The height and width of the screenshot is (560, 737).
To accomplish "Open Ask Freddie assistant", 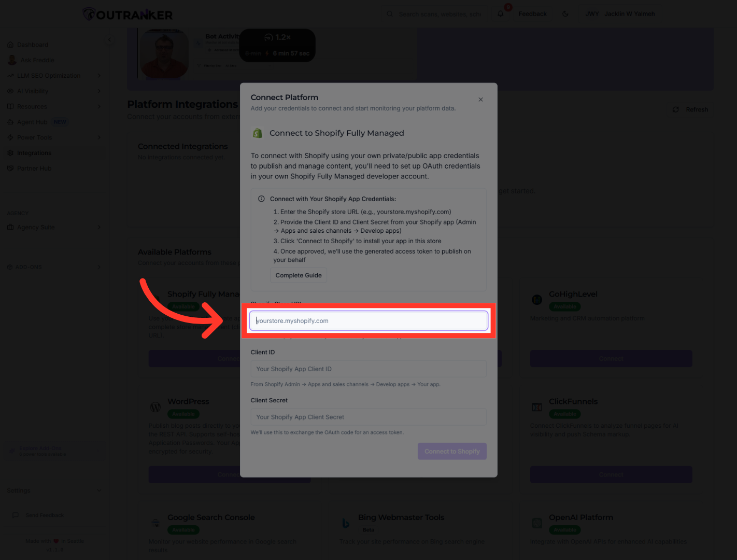I will [x=37, y=60].
